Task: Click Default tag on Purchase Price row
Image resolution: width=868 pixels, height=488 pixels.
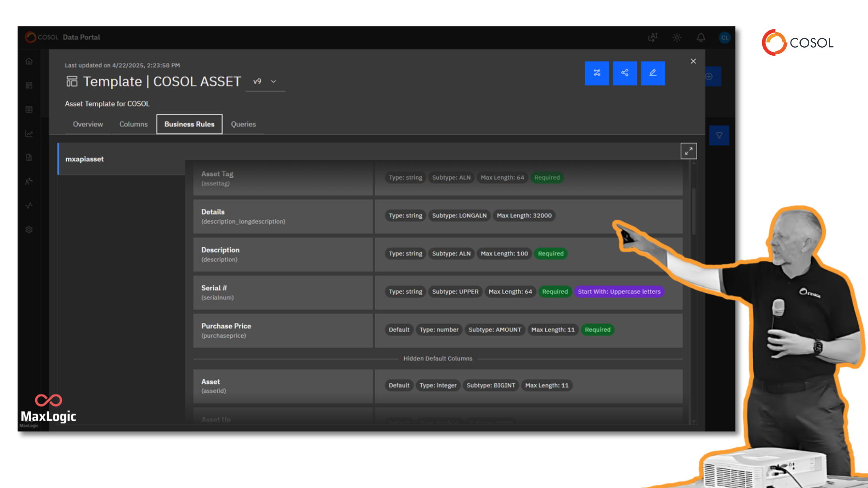Action: 399,329
